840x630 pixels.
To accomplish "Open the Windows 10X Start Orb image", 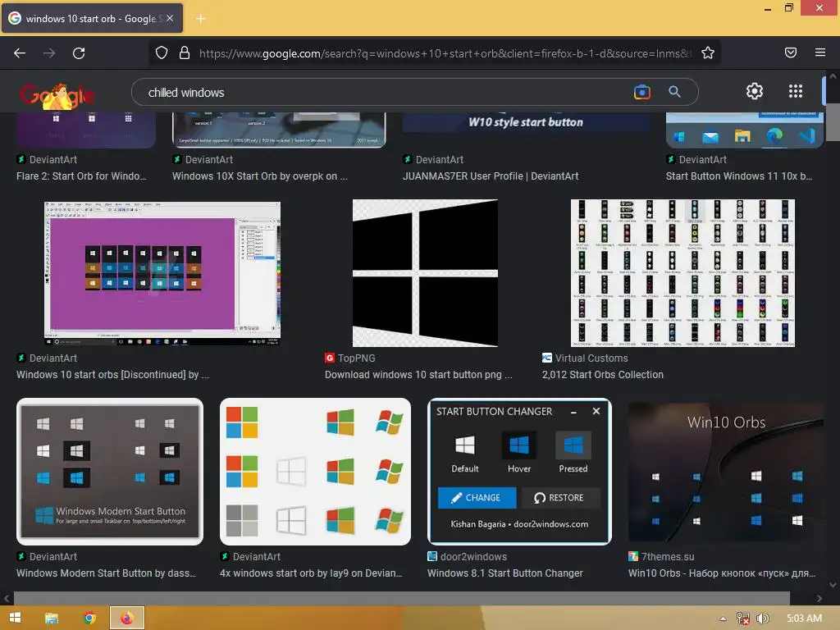I will tap(279, 130).
